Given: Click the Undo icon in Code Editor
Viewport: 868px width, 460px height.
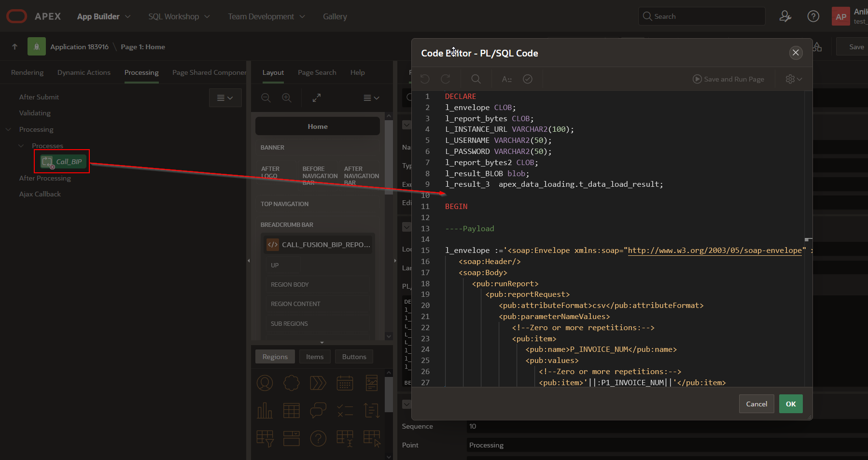Looking at the screenshot, I should (x=425, y=79).
